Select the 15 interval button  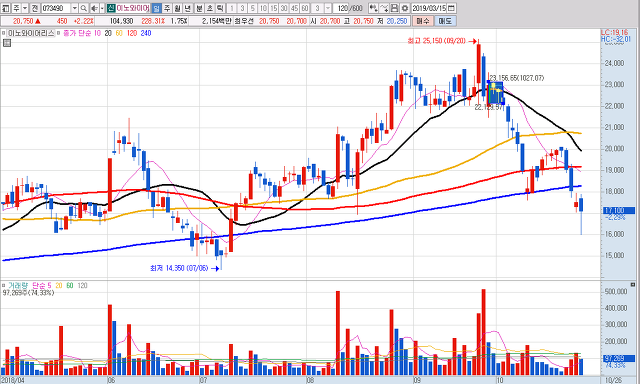[x=273, y=8]
